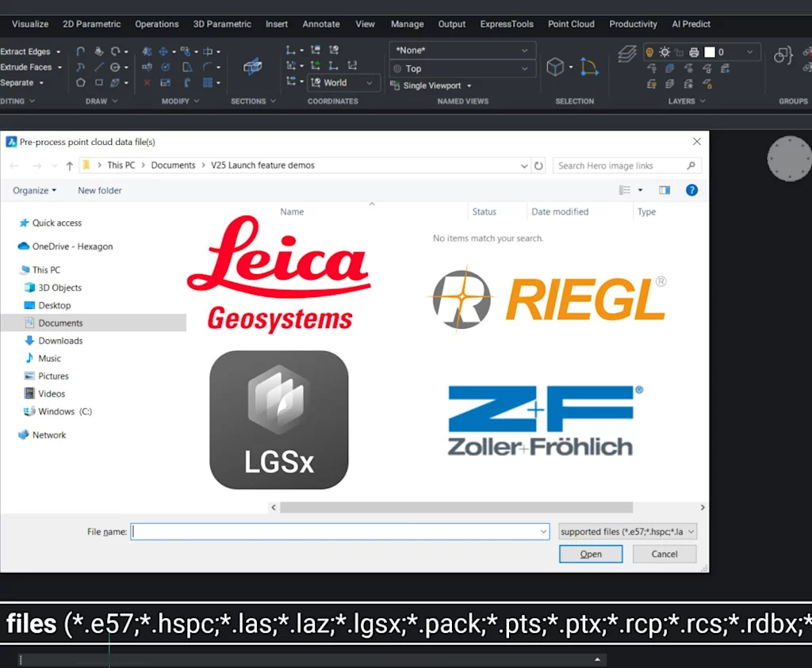The width and height of the screenshot is (812, 668).
Task: Open the Layers panel stack icon
Action: 626,54
